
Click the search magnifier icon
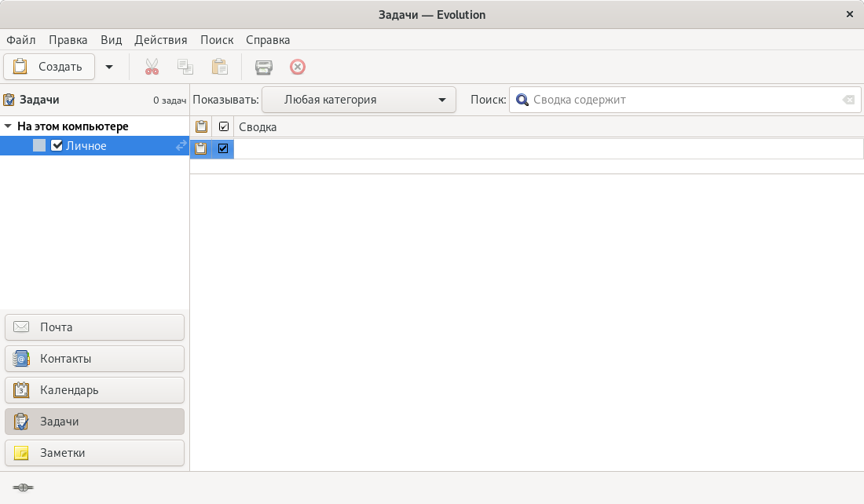[x=522, y=100]
